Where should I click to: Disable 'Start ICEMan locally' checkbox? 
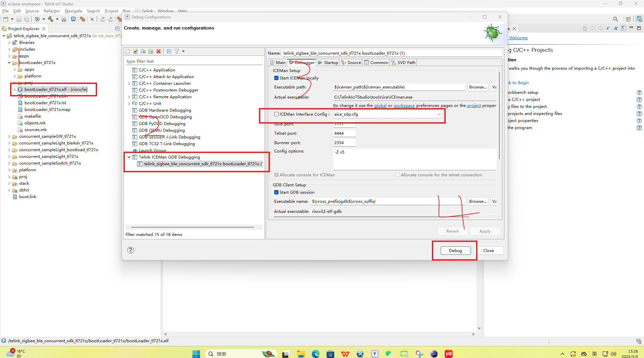point(276,78)
